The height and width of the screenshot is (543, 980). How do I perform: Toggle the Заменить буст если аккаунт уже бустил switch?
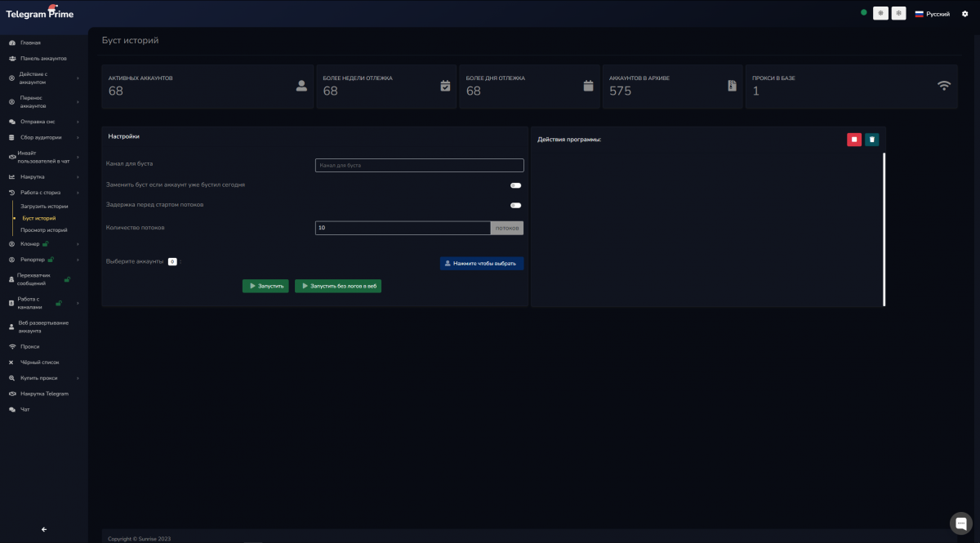coord(515,185)
